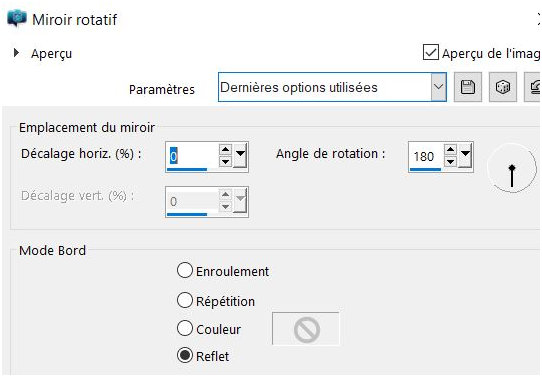Click the randomize parameters dice icon
The width and height of the screenshot is (542, 377).
click(x=503, y=87)
